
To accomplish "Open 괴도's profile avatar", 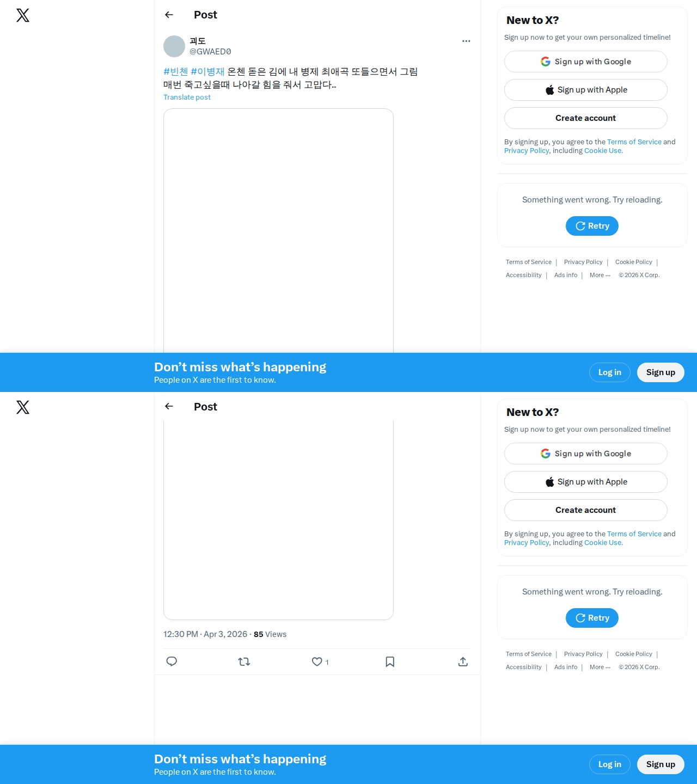I will (x=174, y=46).
